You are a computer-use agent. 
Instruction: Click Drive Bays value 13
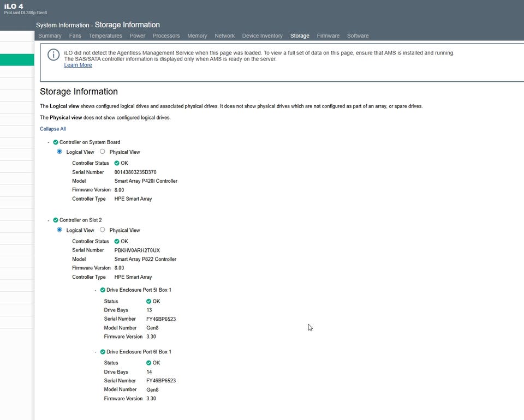pos(149,310)
